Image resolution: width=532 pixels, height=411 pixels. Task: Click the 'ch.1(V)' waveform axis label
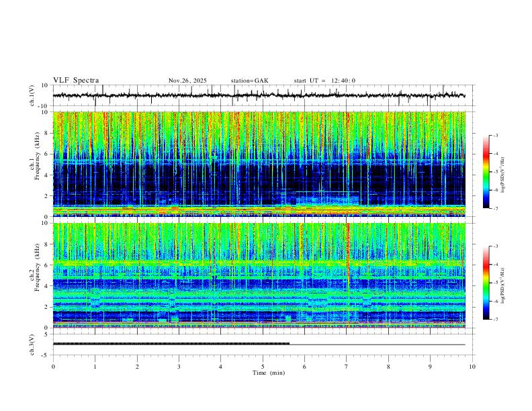tap(32, 95)
